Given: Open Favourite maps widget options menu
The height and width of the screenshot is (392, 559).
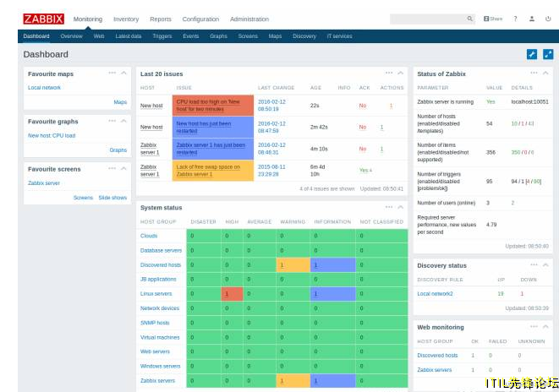Looking at the screenshot, I should click(112, 73).
